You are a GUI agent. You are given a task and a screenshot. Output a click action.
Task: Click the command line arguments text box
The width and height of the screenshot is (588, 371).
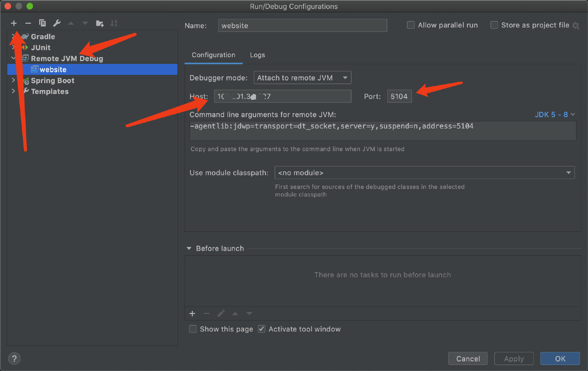[382, 131]
